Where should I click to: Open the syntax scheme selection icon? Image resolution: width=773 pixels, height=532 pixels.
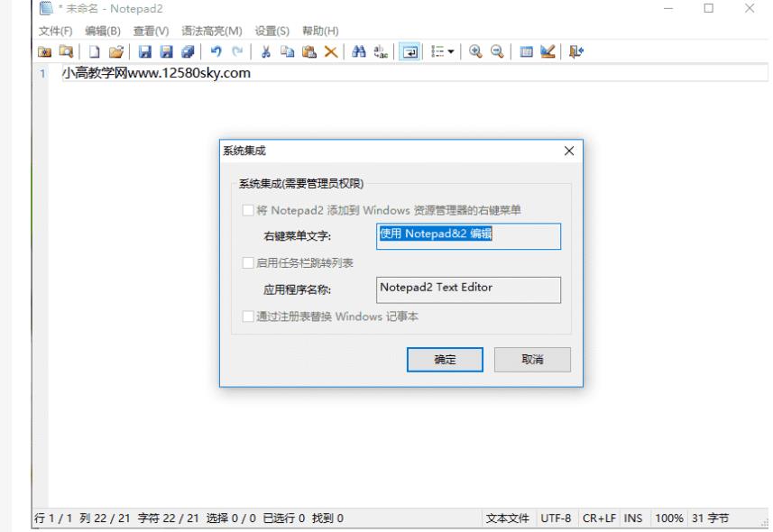pos(526,51)
